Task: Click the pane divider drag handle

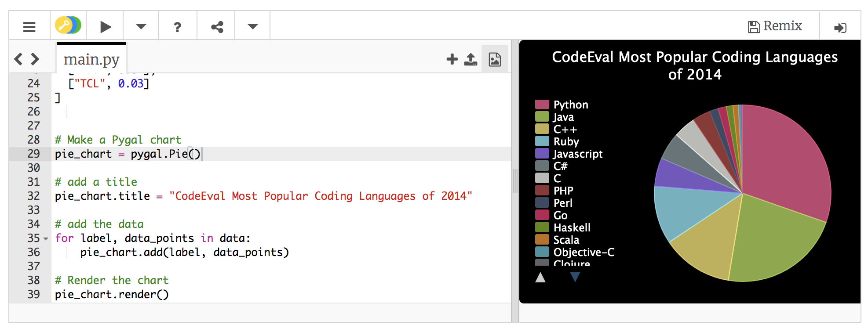Action: coord(515,181)
